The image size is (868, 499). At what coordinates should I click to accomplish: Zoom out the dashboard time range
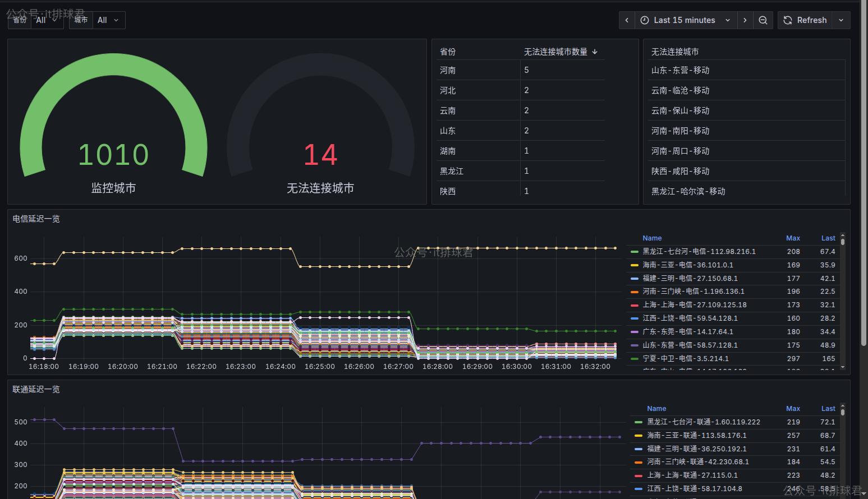(763, 20)
